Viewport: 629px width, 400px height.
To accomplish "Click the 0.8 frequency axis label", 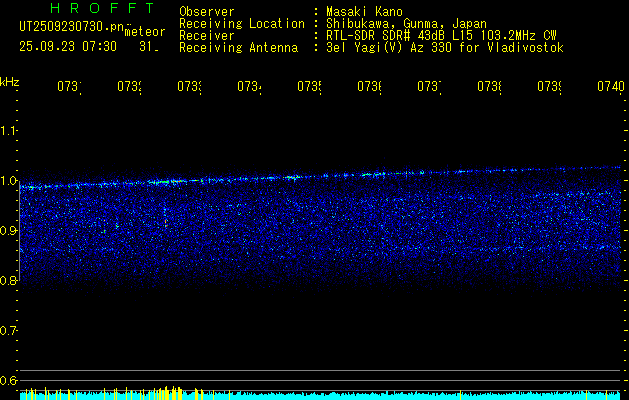I will [x=9, y=281].
